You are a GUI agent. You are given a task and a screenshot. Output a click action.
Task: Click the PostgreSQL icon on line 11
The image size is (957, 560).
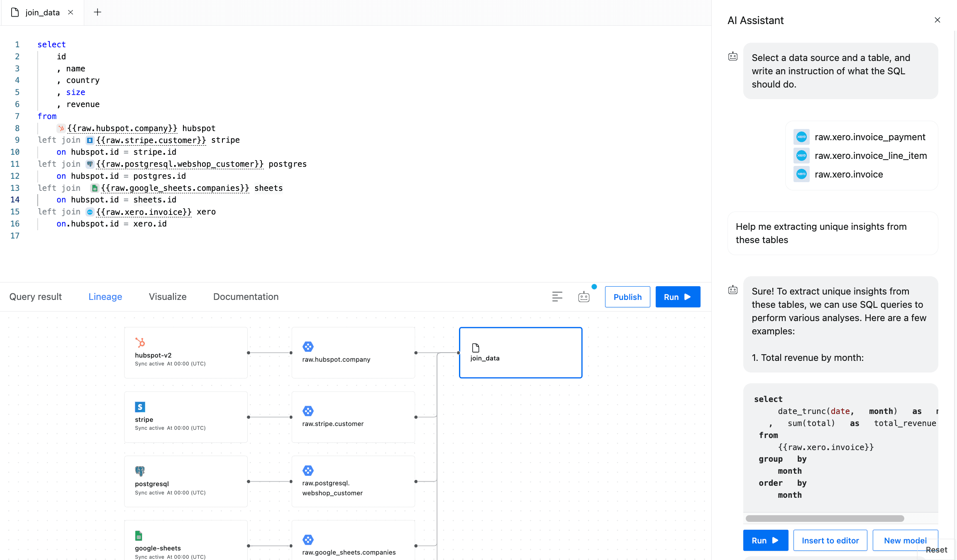coord(90,164)
